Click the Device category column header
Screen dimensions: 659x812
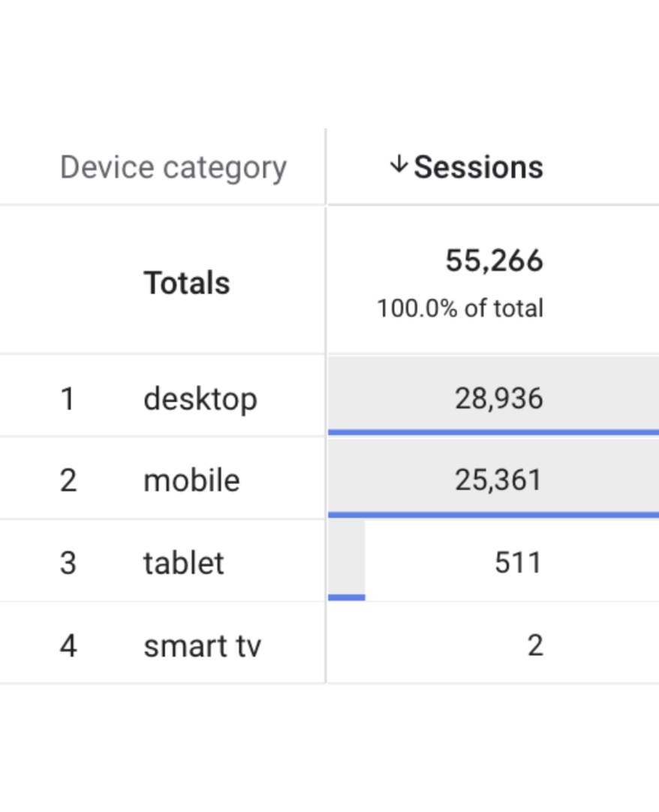pos(174,167)
